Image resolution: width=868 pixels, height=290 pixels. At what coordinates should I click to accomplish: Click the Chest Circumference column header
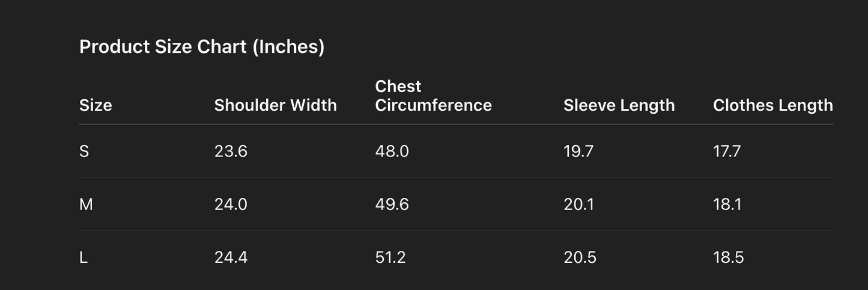(x=433, y=96)
